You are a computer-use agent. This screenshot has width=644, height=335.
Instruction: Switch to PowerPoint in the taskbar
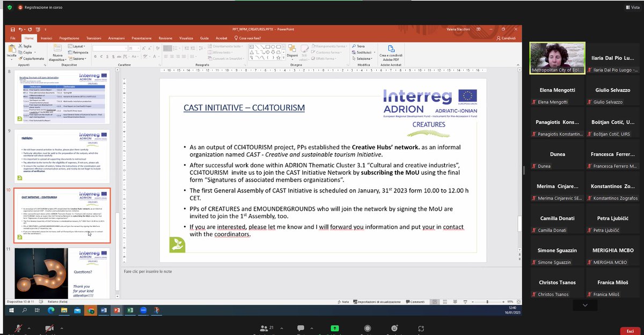tap(117, 310)
